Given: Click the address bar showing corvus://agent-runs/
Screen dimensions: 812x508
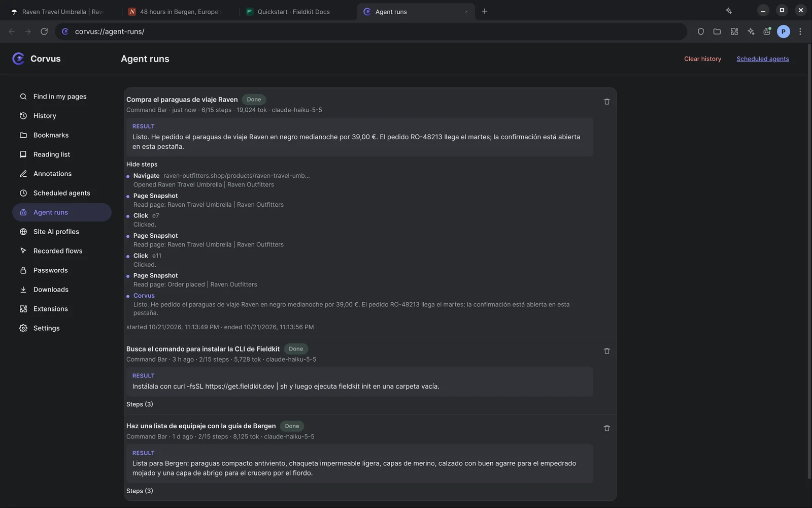Looking at the screenshot, I should [370, 31].
